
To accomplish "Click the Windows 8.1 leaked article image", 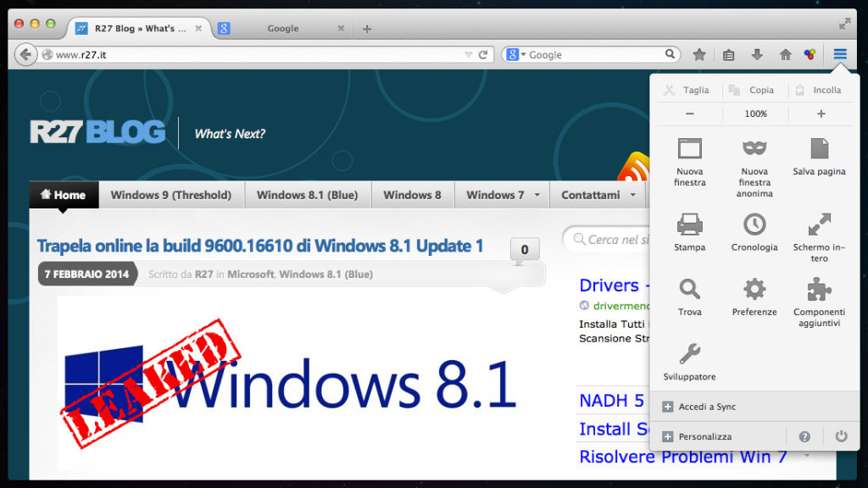I will coord(291,383).
